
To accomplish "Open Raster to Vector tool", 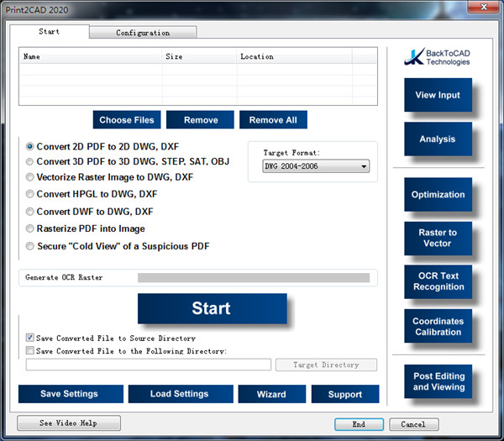I will pyautogui.click(x=438, y=239).
